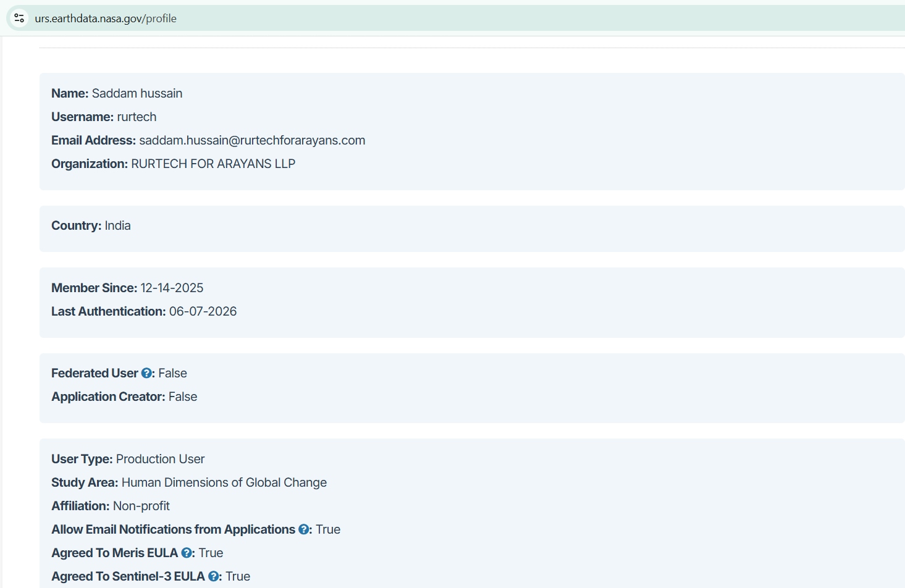Click the Study Area label

pos(85,482)
